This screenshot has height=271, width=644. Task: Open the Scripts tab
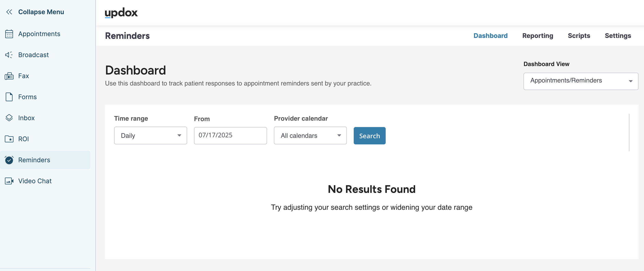pyautogui.click(x=579, y=36)
